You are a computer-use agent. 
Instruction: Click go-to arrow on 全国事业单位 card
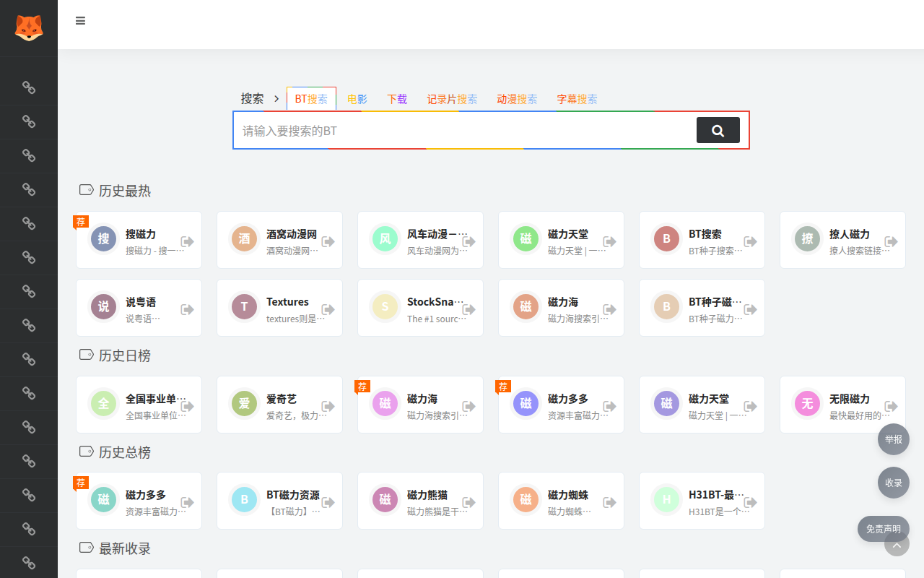pos(187,406)
